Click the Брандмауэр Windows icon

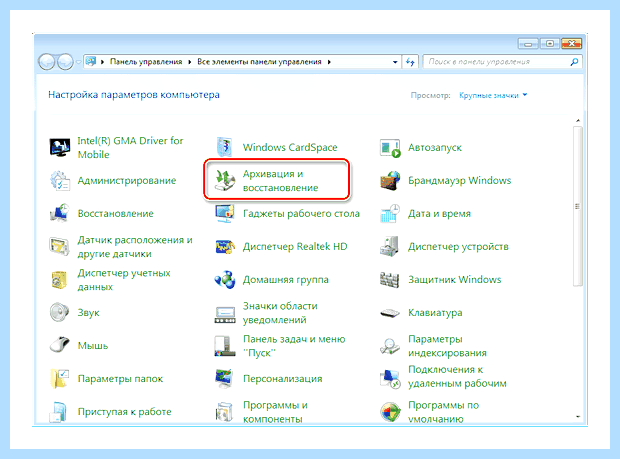390,181
